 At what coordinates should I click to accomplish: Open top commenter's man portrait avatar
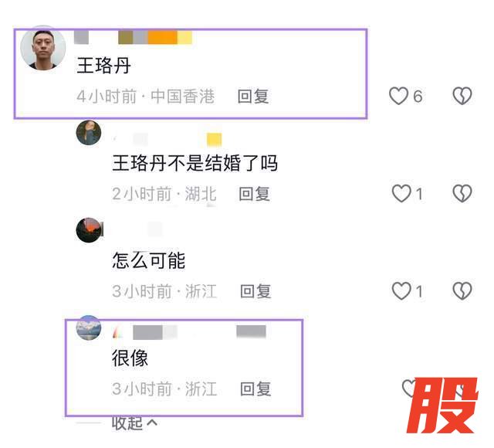pos(43,48)
